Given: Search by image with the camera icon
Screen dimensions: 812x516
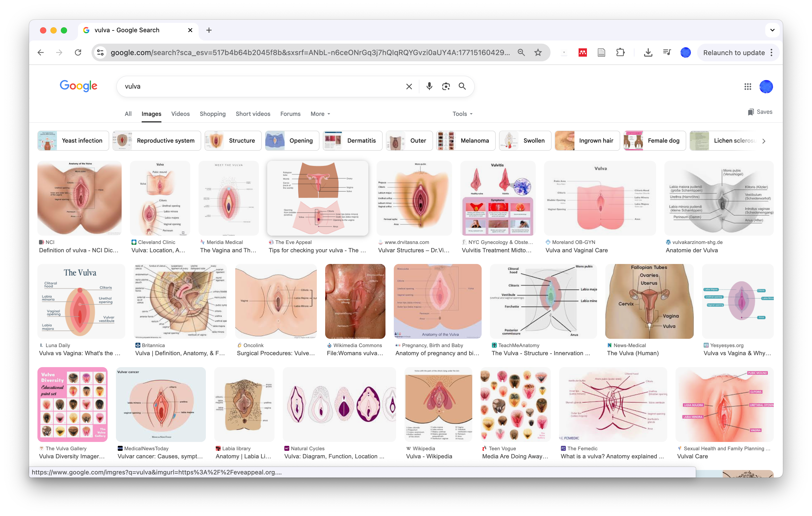Looking at the screenshot, I should (x=446, y=86).
